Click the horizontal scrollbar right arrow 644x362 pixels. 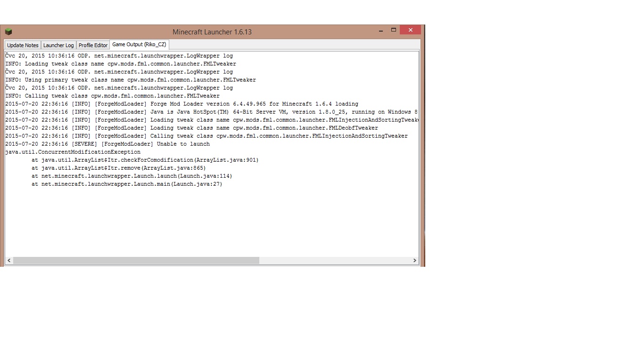pyautogui.click(x=415, y=260)
